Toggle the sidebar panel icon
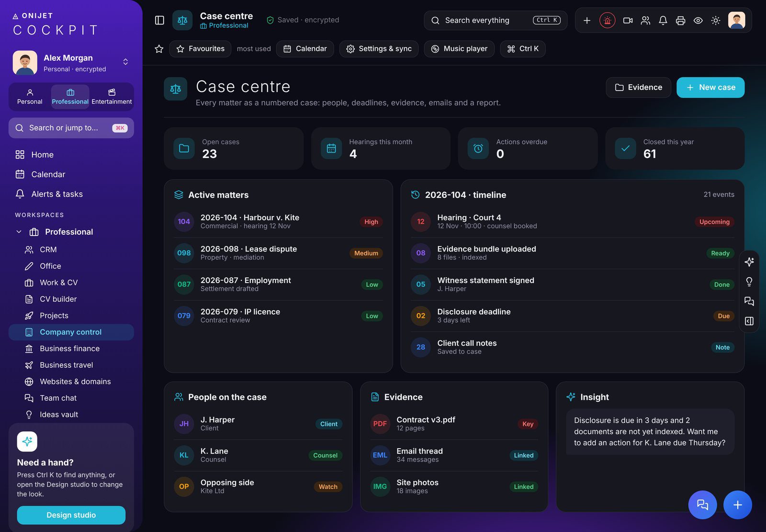766x532 pixels. pos(159,20)
